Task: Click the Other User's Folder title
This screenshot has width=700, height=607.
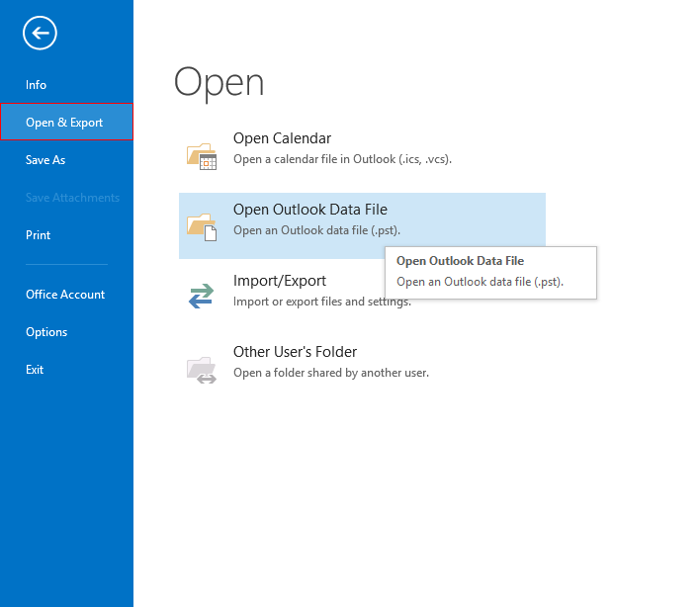Action: (x=295, y=352)
